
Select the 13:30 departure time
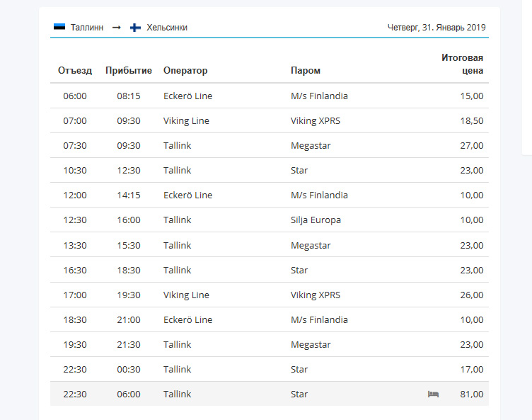point(75,245)
